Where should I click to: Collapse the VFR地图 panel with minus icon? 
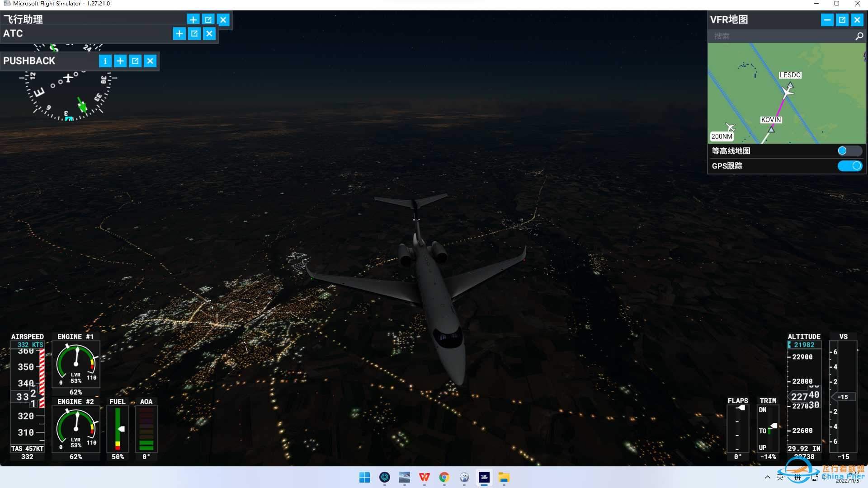point(827,20)
